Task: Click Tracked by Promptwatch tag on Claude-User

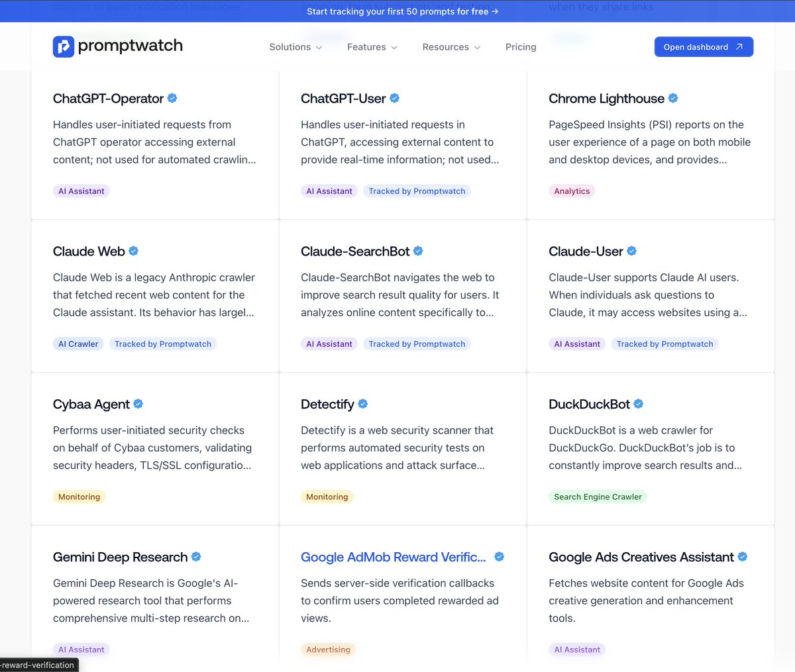Action: (664, 344)
